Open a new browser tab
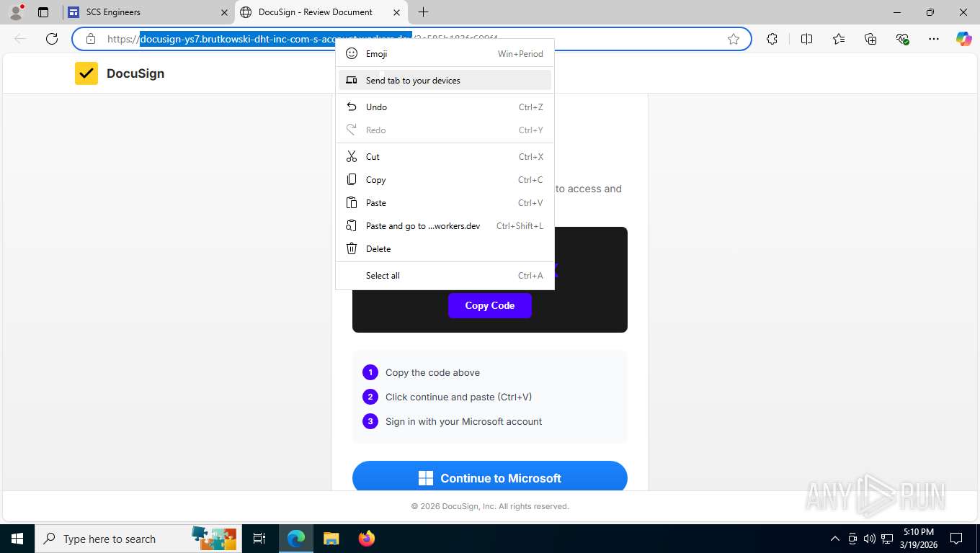Image resolution: width=980 pixels, height=553 pixels. [424, 12]
